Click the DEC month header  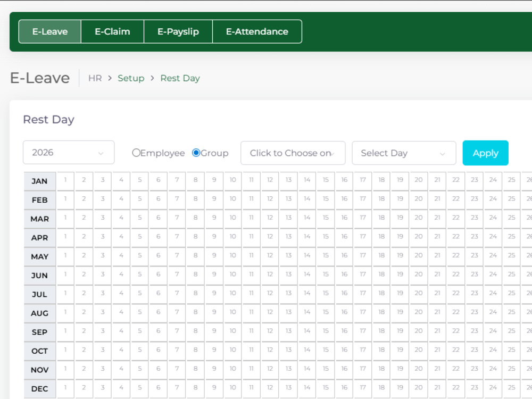point(40,389)
